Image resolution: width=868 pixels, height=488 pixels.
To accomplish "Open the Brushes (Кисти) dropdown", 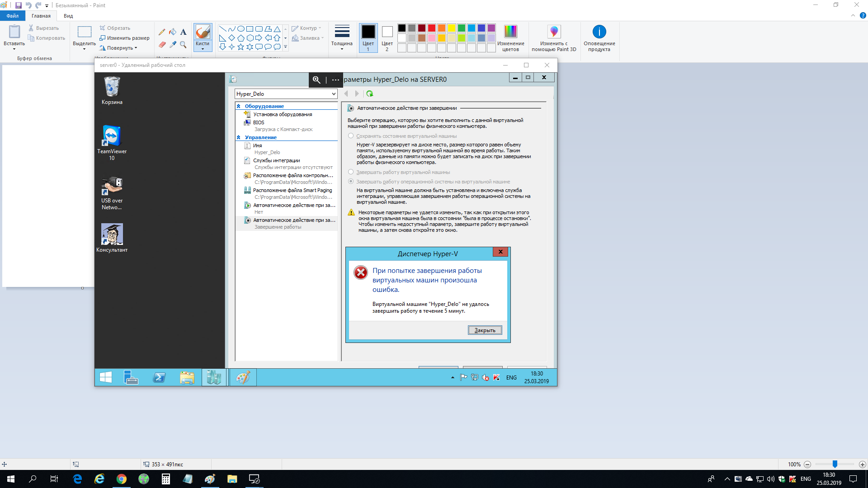I will coord(203,46).
